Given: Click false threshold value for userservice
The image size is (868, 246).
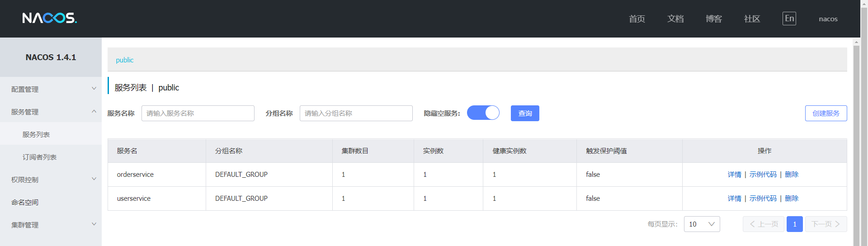Looking at the screenshot, I should (x=593, y=199).
